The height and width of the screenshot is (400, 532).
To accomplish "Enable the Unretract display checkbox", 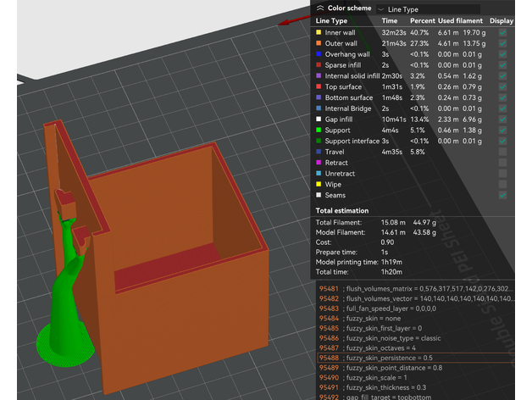I will [502, 174].
